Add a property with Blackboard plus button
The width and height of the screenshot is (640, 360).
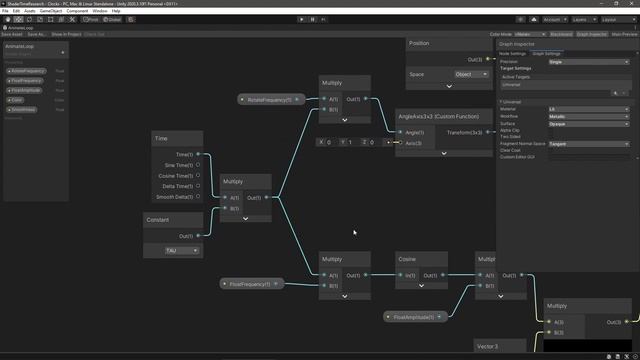(62, 53)
